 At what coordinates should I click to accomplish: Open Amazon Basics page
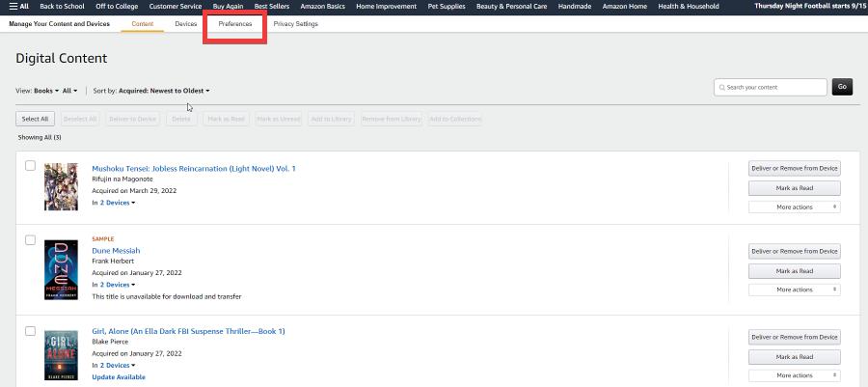tap(323, 6)
